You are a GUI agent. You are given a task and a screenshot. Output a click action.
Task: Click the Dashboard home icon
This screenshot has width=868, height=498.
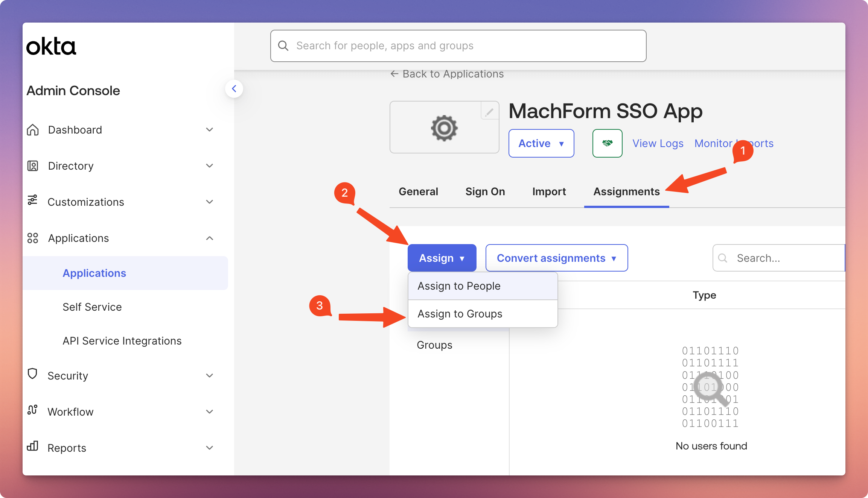pyautogui.click(x=33, y=130)
